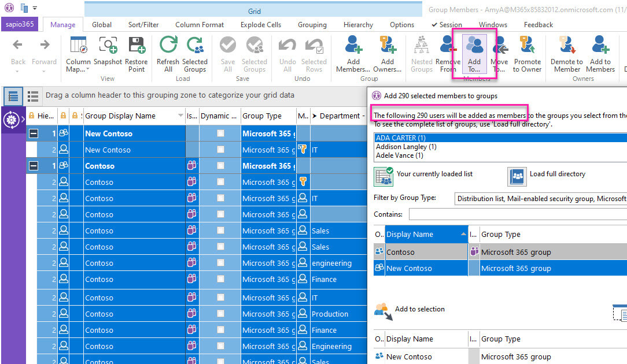The height and width of the screenshot is (364, 627).
Task: Click the Add Members ribbon icon
Action: click(x=353, y=44)
